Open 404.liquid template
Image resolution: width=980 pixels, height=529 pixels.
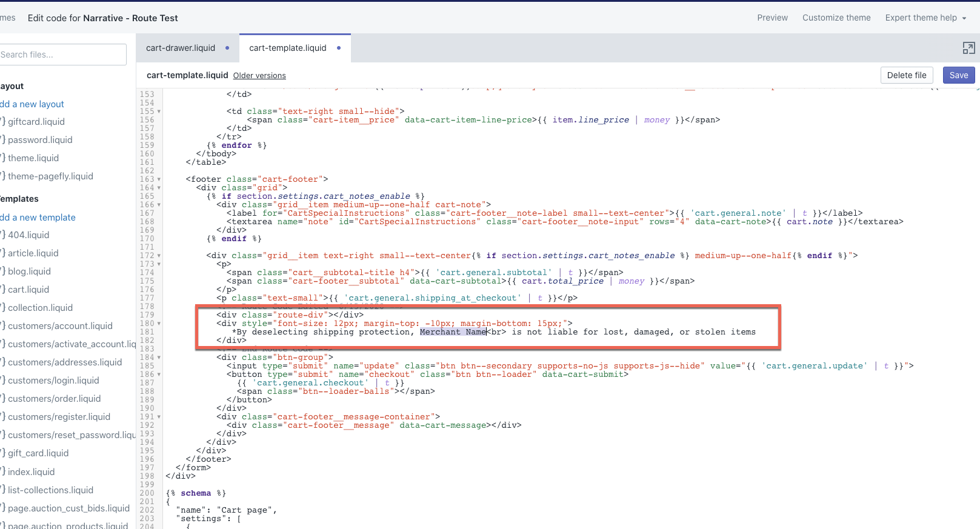pos(28,235)
